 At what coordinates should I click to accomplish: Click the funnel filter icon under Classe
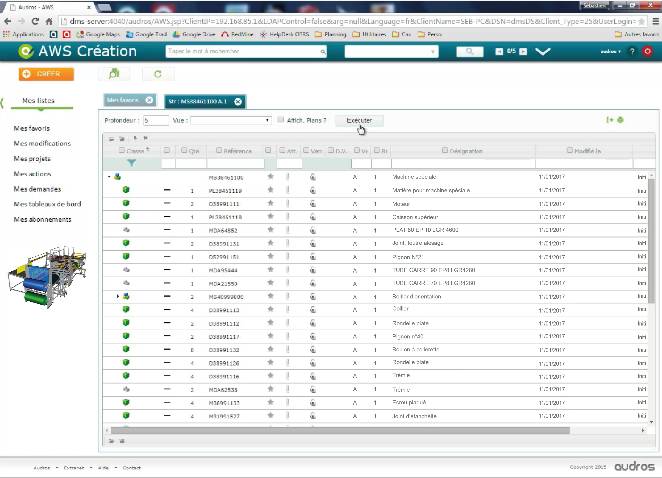coord(132,162)
